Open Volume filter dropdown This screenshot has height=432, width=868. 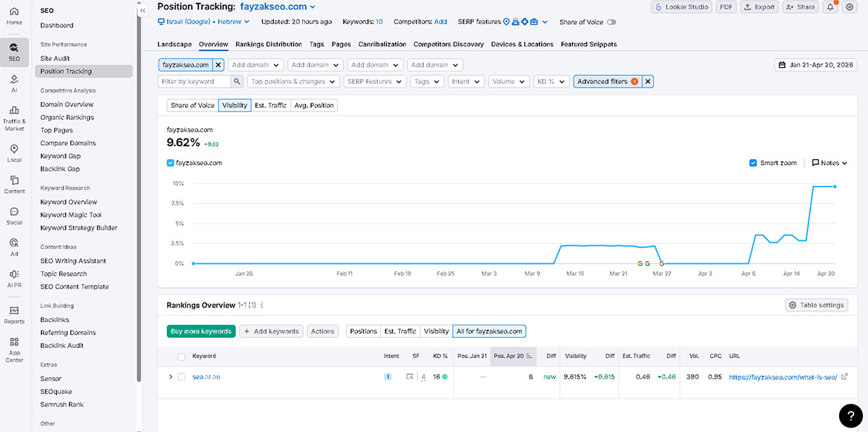coord(509,82)
